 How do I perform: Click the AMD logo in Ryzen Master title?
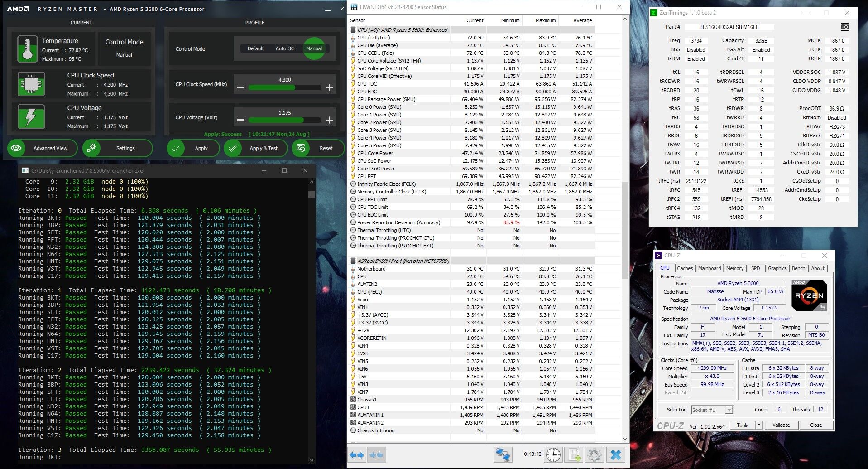pos(18,9)
